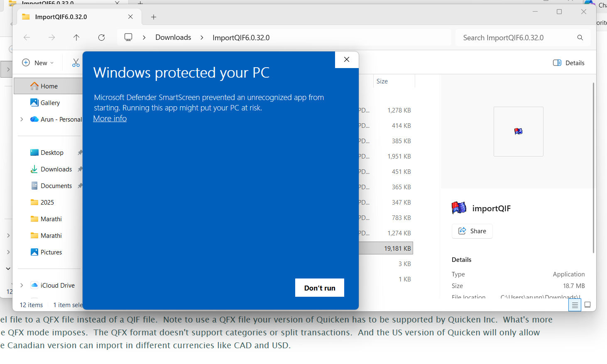Click the Size column header
Viewport: 607px width, 364px height.
(x=394, y=81)
